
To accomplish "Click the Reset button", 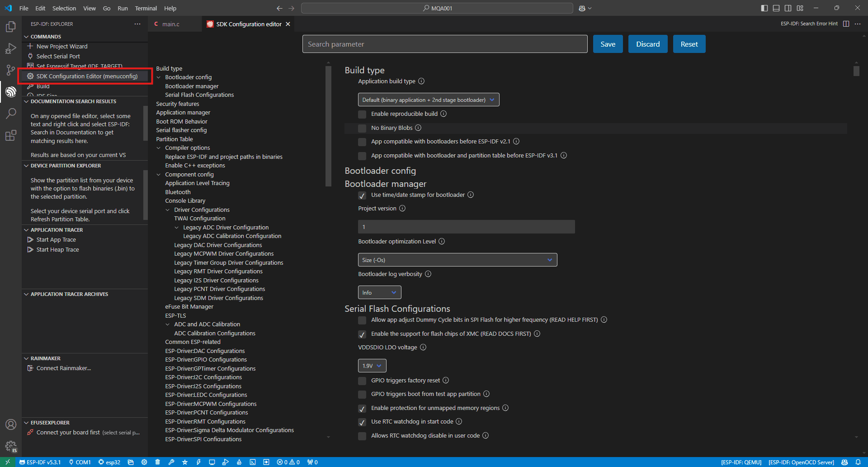I will tap(689, 44).
